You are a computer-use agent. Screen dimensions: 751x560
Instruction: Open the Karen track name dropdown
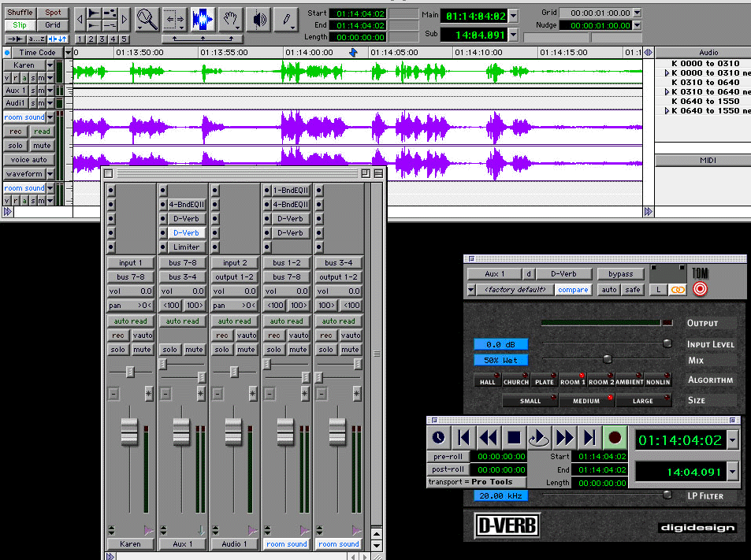(x=50, y=65)
